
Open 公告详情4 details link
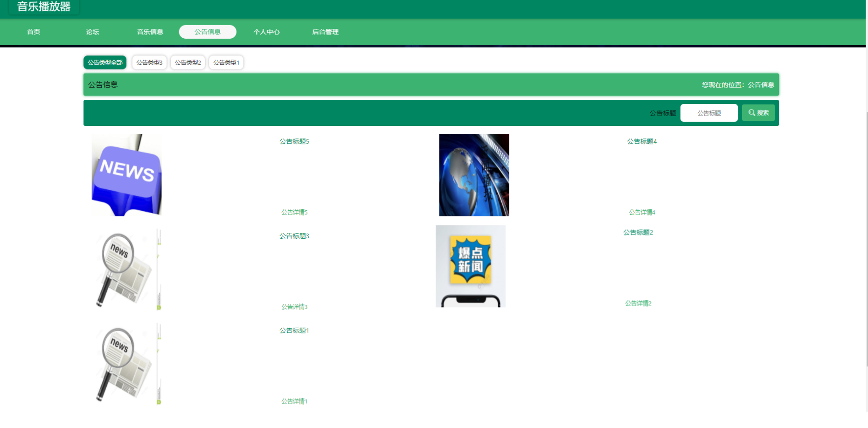(642, 212)
